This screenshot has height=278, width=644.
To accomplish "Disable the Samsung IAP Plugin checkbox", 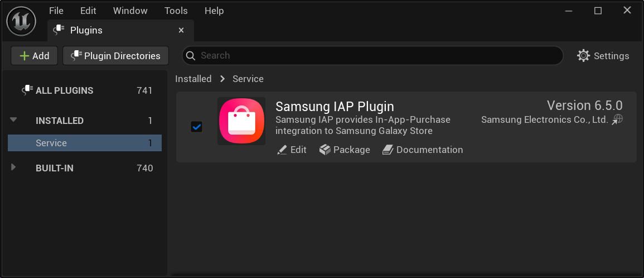I will click(x=197, y=127).
